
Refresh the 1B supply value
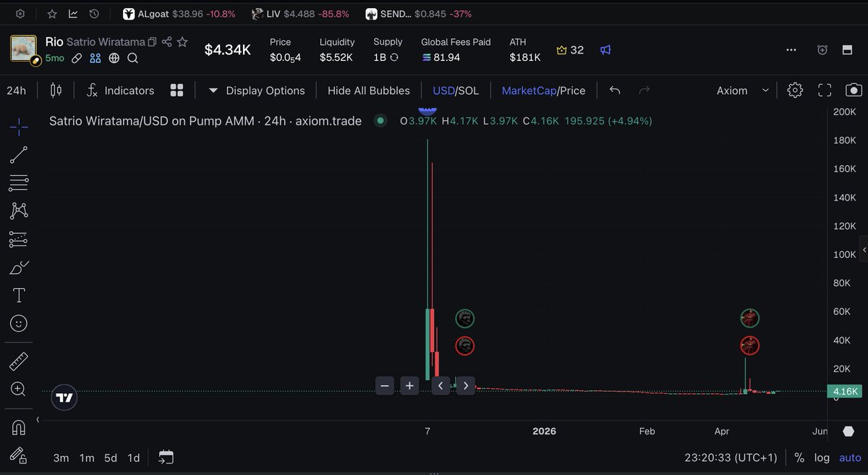(394, 57)
